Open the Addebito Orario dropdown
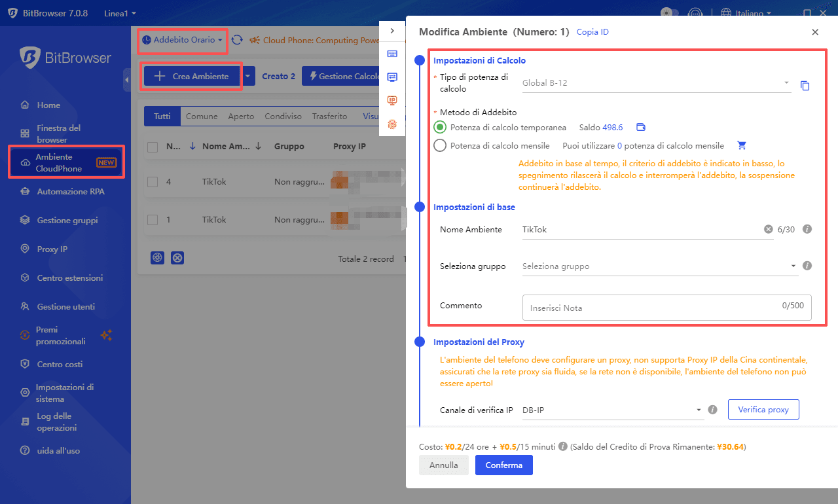Screen dimensions: 838x504 click(183, 40)
